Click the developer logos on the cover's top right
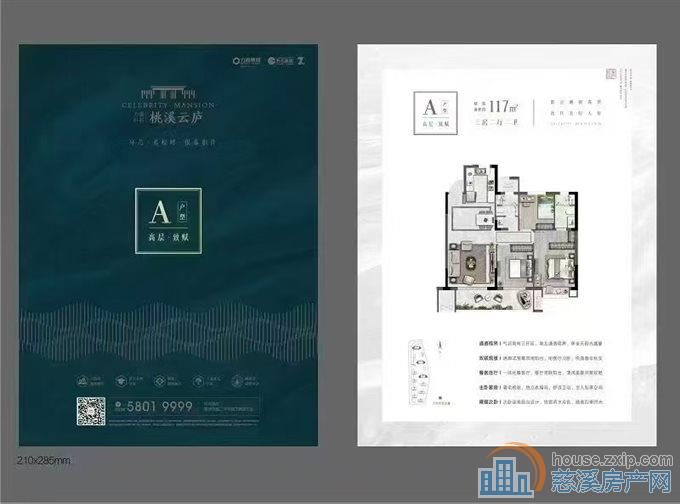Screen dimensions: 680x504 click(x=269, y=61)
